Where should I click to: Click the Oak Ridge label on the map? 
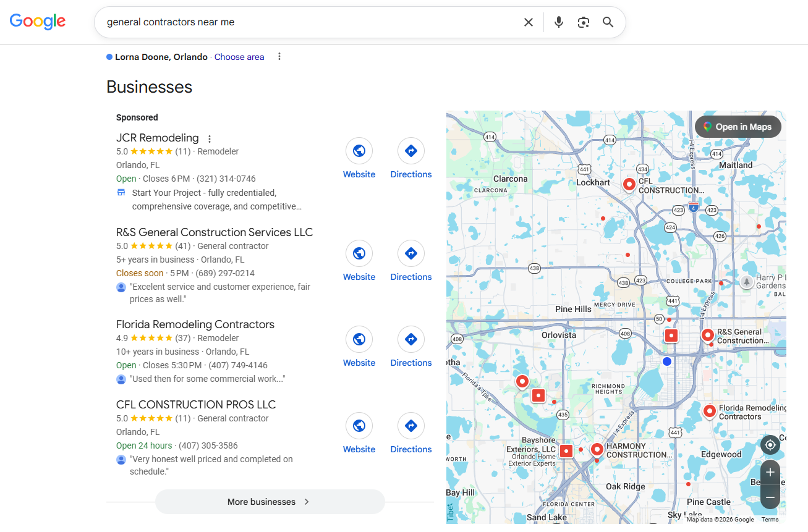tap(626, 486)
